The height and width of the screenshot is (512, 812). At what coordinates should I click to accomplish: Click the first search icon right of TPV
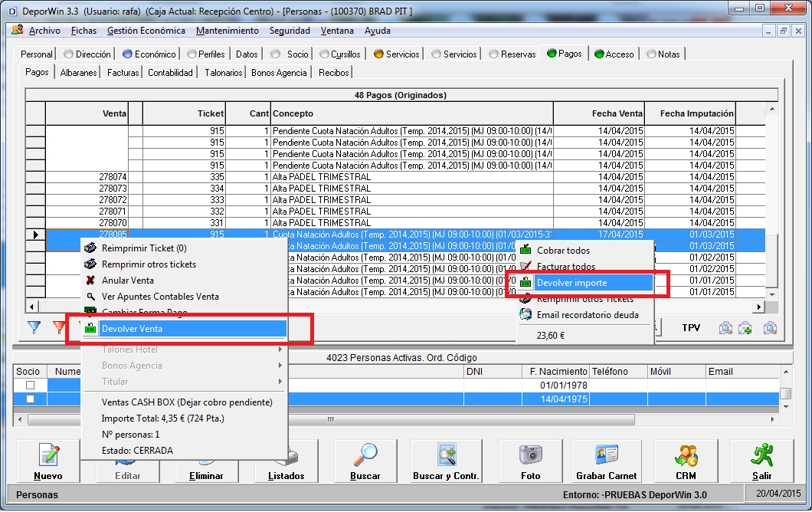click(725, 327)
